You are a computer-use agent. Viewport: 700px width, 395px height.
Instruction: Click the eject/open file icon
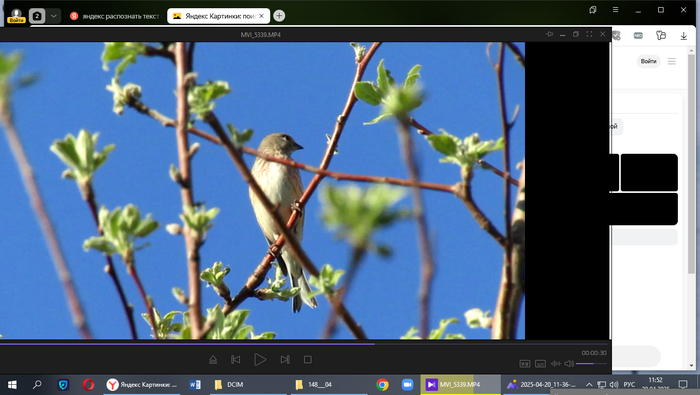tap(213, 360)
